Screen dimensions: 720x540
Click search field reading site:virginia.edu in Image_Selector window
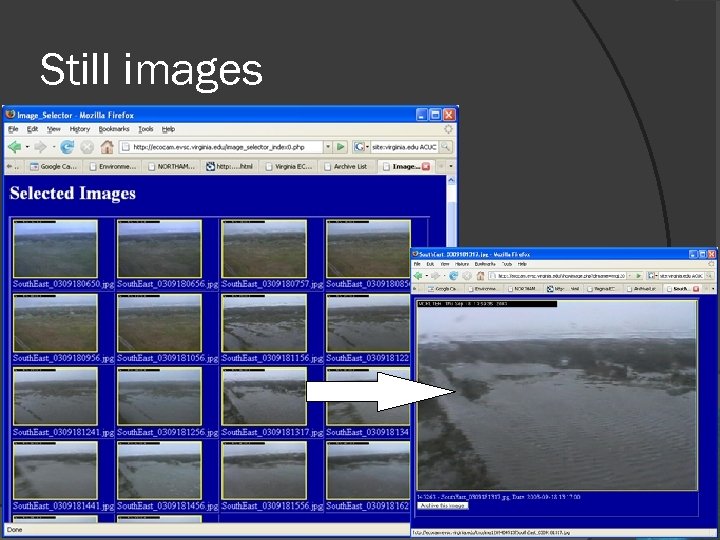(x=405, y=147)
